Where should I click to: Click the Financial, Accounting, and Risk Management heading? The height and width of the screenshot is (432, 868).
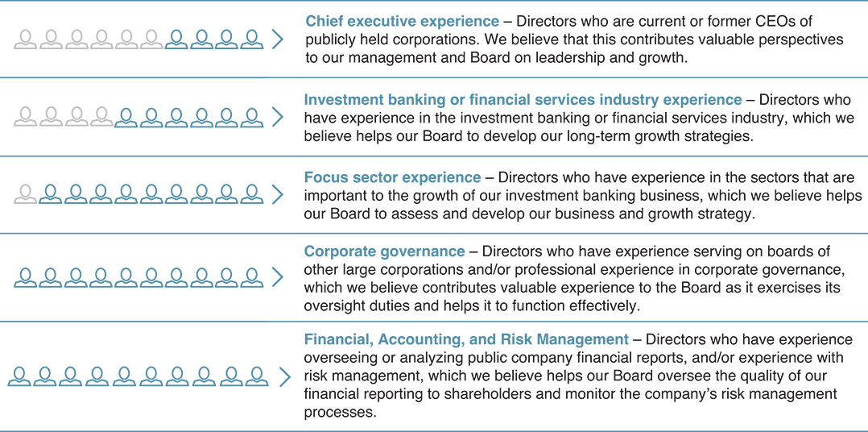pyautogui.click(x=465, y=339)
